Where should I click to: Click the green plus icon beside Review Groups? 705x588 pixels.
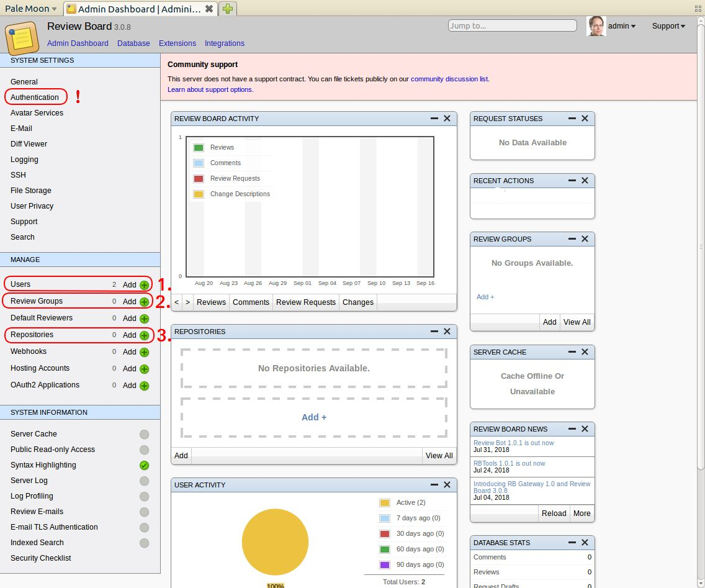click(x=144, y=301)
